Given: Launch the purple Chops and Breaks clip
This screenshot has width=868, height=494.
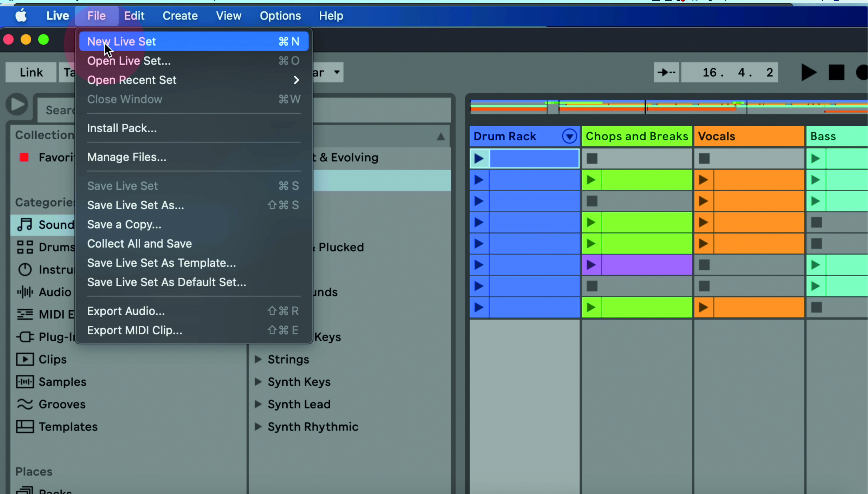Looking at the screenshot, I should [591, 265].
